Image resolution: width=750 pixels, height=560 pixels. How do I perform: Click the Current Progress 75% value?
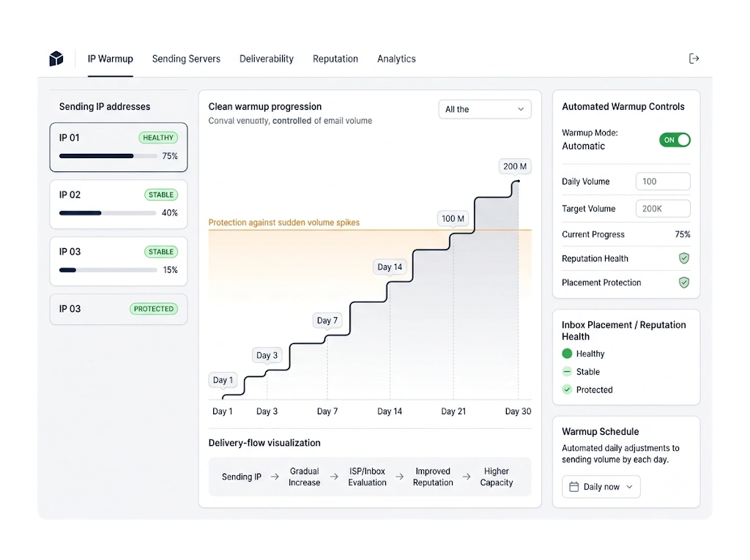click(683, 234)
